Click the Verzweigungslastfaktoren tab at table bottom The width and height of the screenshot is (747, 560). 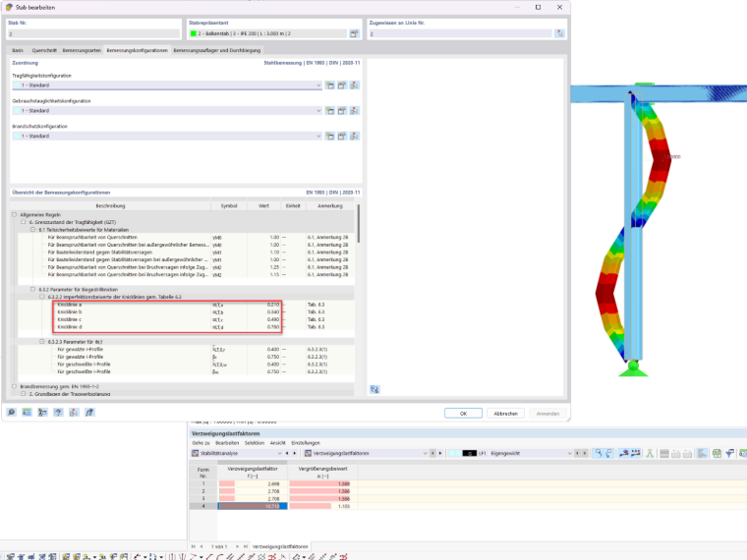click(280, 546)
